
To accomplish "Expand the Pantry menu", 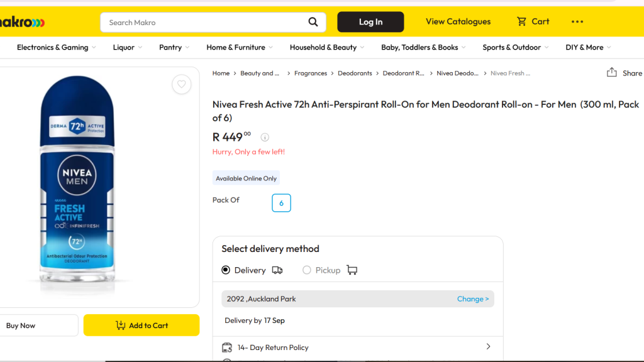I will 174,48.
